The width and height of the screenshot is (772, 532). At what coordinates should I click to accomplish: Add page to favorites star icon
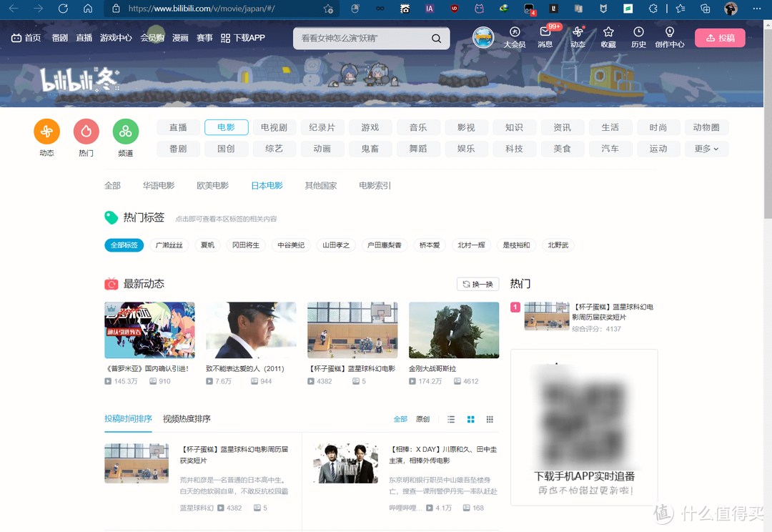pyautogui.click(x=328, y=9)
